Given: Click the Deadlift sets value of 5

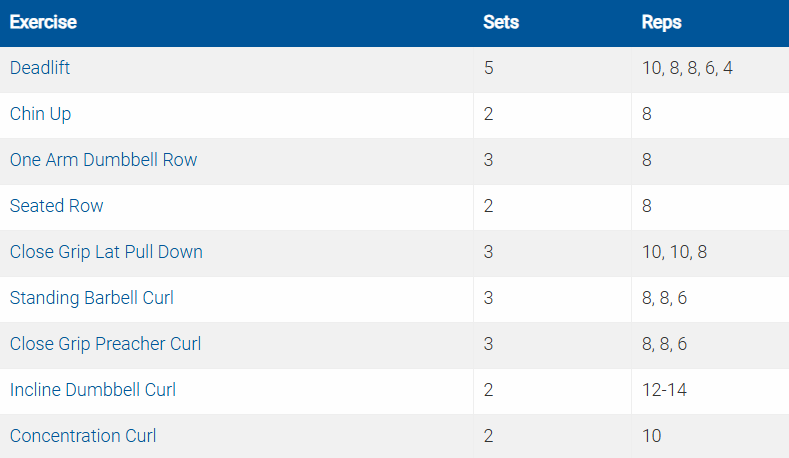Looking at the screenshot, I should [x=489, y=69].
